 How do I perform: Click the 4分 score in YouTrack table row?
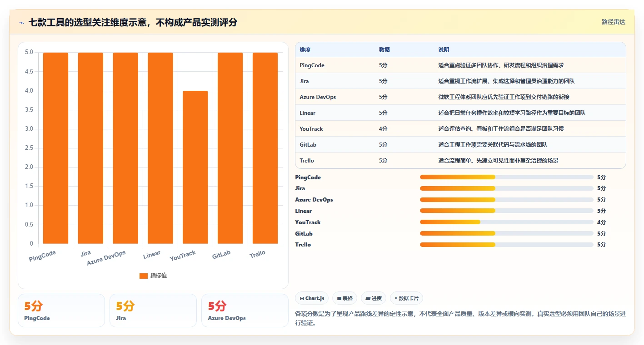click(x=383, y=129)
